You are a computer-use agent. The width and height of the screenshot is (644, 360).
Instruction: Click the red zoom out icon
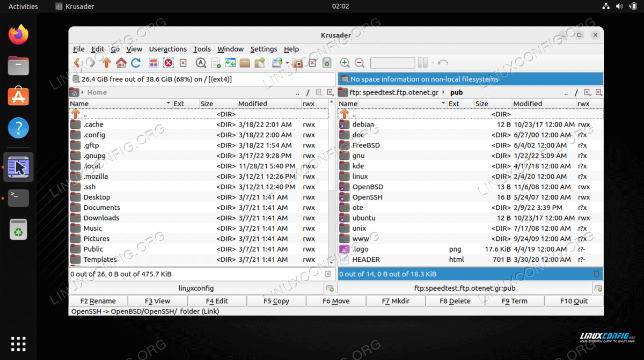(x=360, y=63)
